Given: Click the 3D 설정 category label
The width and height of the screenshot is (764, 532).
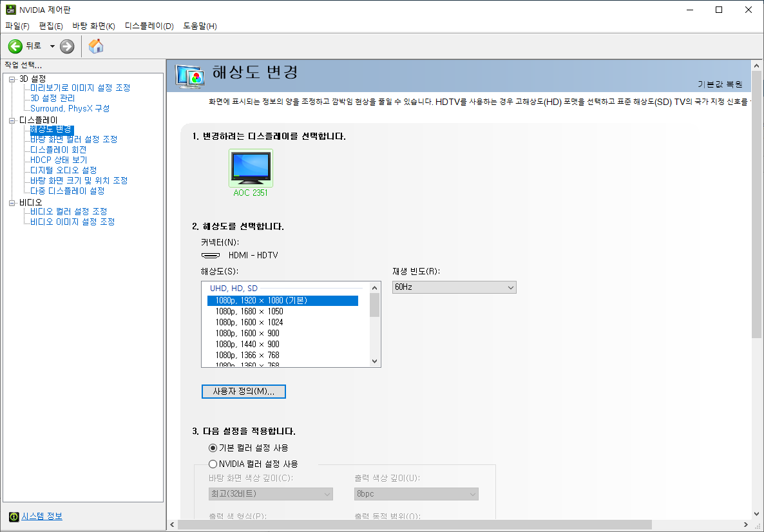Looking at the screenshot, I should click(x=33, y=79).
